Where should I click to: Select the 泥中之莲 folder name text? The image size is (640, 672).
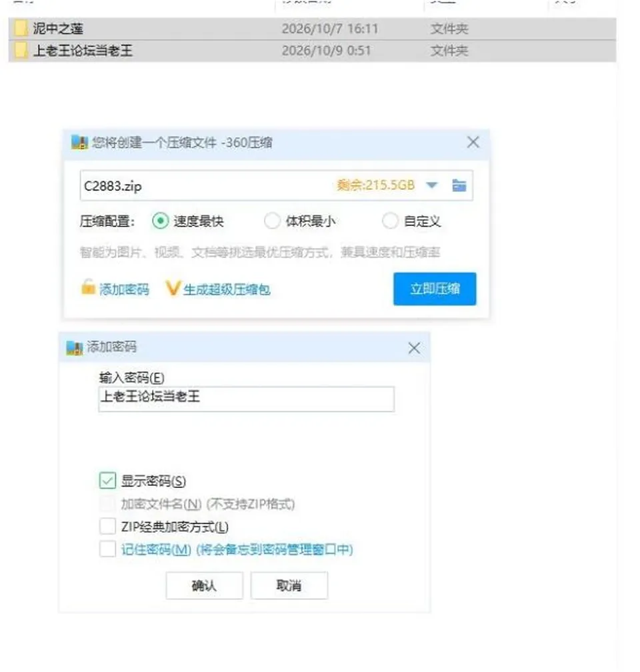click(x=58, y=29)
